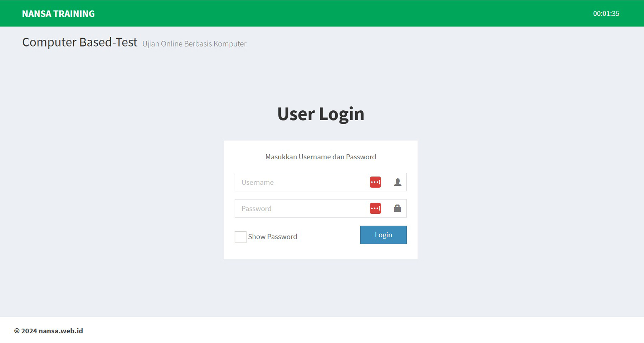
Task: Tick the Show Password checkbox
Action: pyautogui.click(x=240, y=237)
